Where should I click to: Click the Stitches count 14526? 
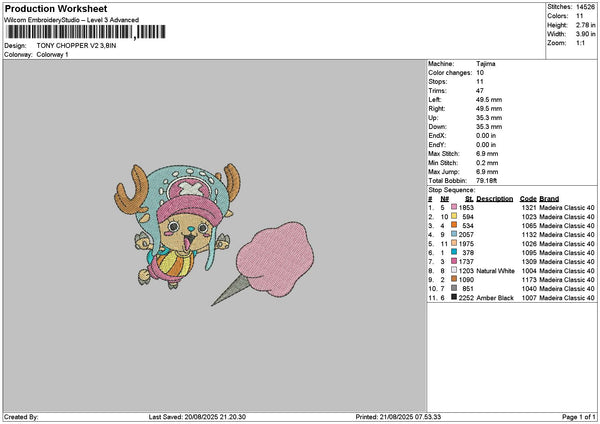[x=585, y=8]
